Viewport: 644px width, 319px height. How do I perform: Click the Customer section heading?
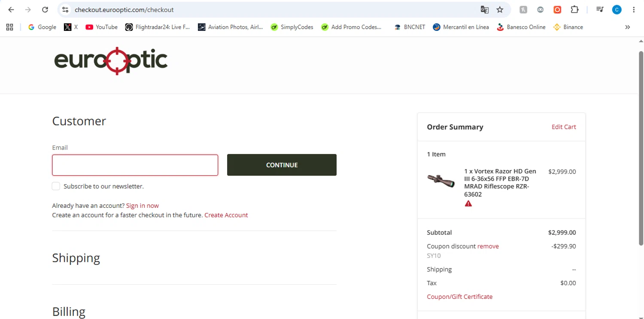(79, 121)
